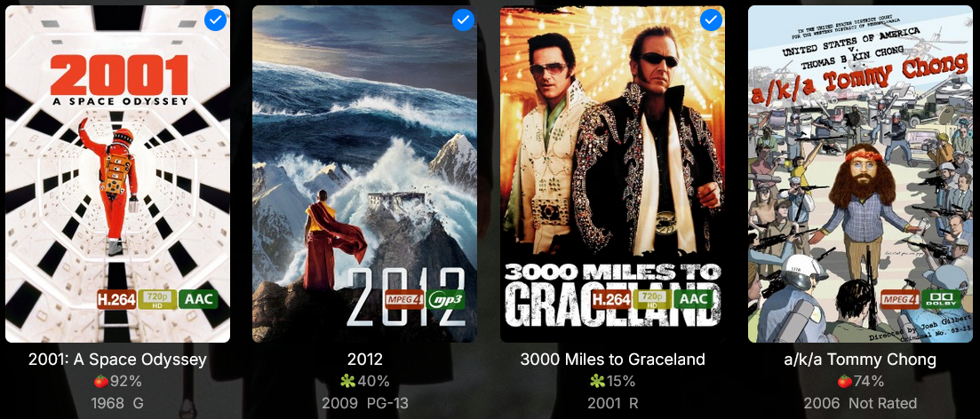Click the H.264 badge on 2001 poster
The height and width of the screenshot is (419, 980).
(x=117, y=299)
